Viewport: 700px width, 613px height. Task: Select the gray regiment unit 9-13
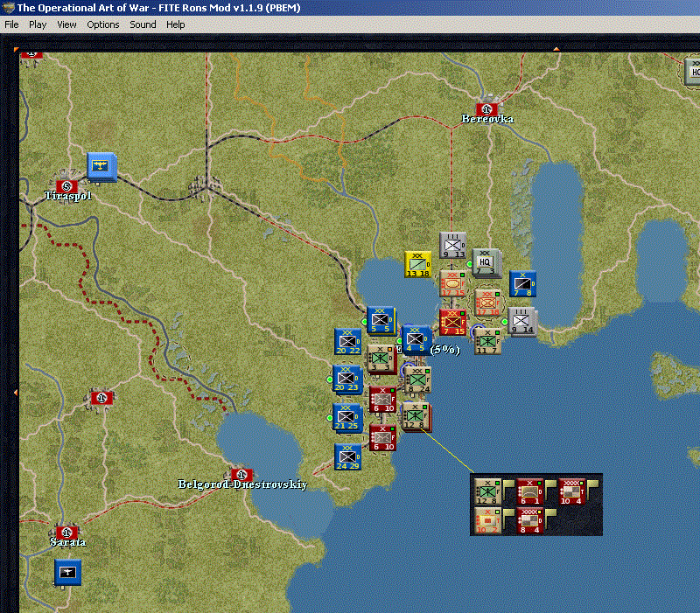point(452,245)
